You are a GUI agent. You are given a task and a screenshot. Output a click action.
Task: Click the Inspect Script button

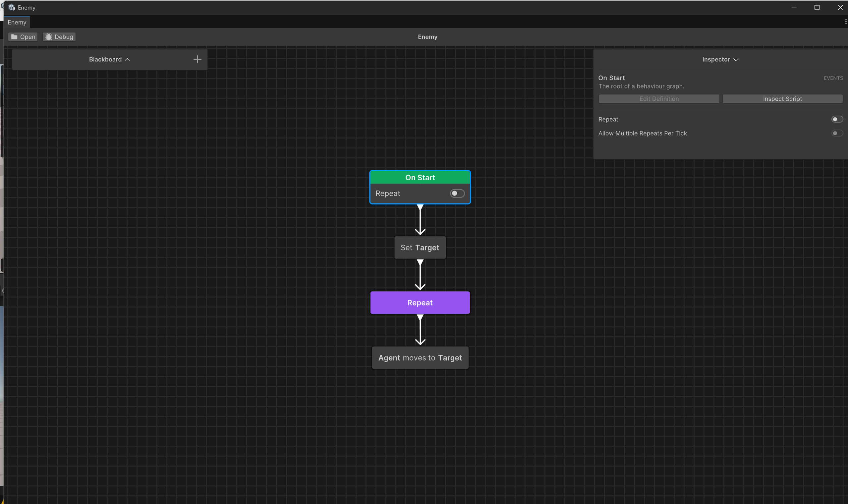tap(782, 98)
